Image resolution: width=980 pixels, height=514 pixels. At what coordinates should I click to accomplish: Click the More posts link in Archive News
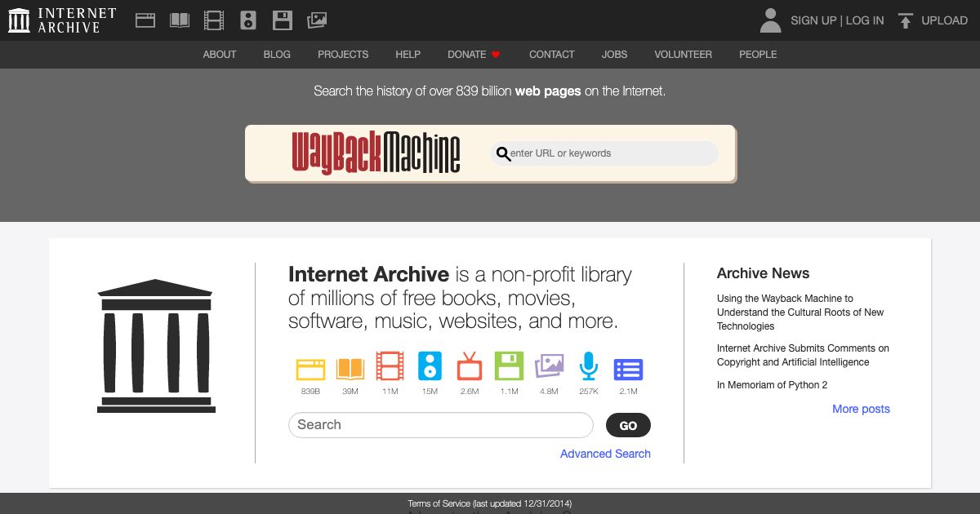[x=861, y=409]
